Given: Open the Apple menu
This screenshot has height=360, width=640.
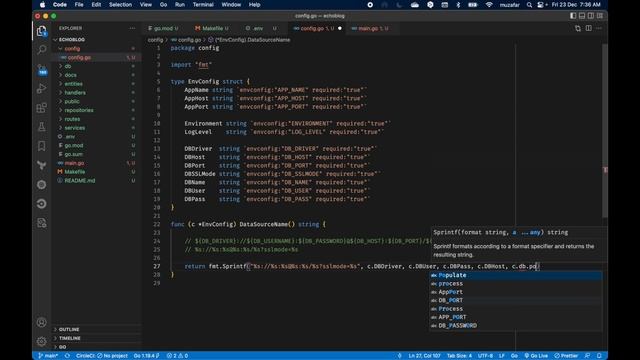Looking at the screenshot, I should click(x=42, y=5).
